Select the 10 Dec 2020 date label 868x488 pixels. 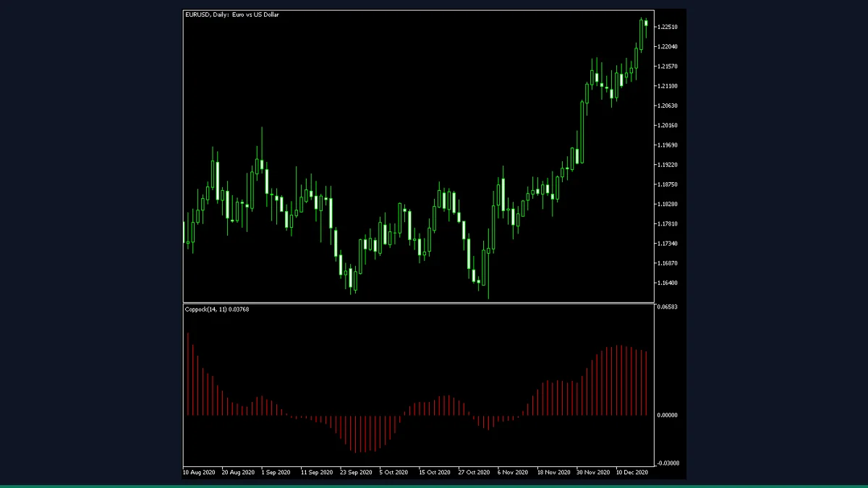pos(631,472)
